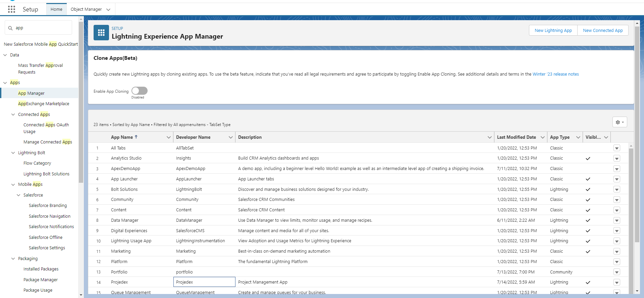The height and width of the screenshot is (298, 644).
Task: Open Developer Name column dropdown chevron
Action: coord(231,137)
